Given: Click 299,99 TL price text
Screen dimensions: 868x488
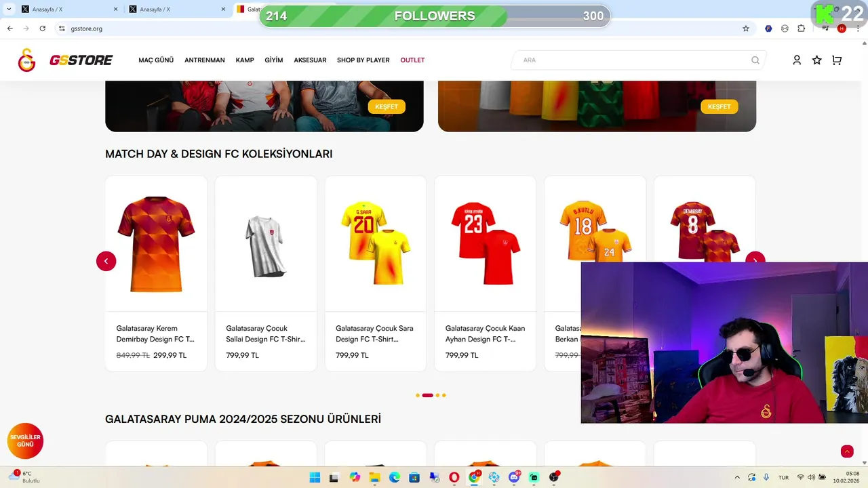Looking at the screenshot, I should (170, 355).
